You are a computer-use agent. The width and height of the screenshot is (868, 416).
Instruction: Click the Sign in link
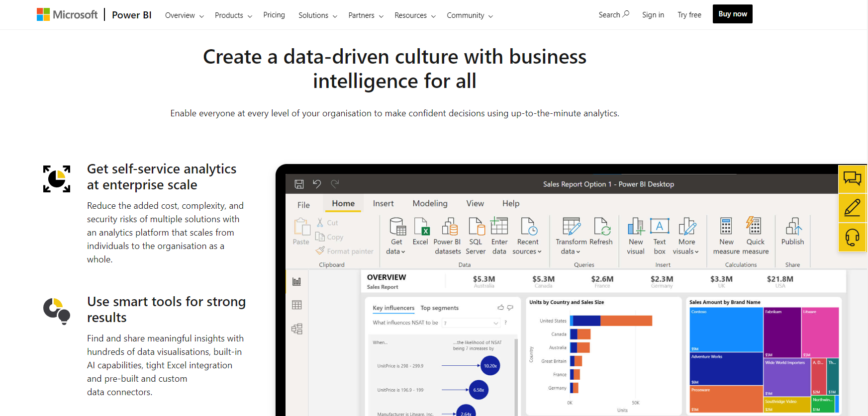653,15
